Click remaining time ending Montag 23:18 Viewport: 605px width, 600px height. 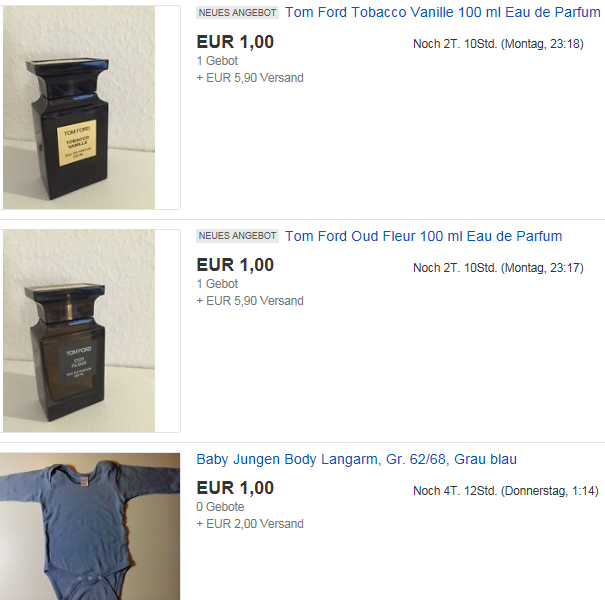click(498, 44)
